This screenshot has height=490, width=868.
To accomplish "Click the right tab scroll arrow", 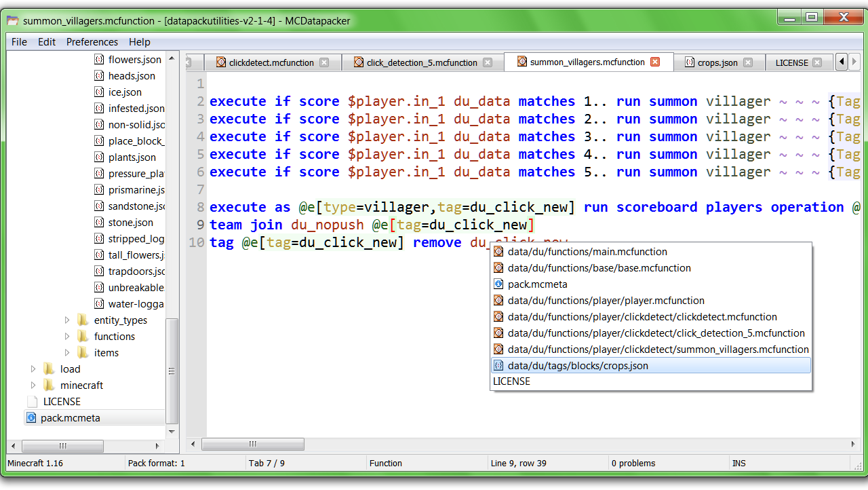I will 854,61.
